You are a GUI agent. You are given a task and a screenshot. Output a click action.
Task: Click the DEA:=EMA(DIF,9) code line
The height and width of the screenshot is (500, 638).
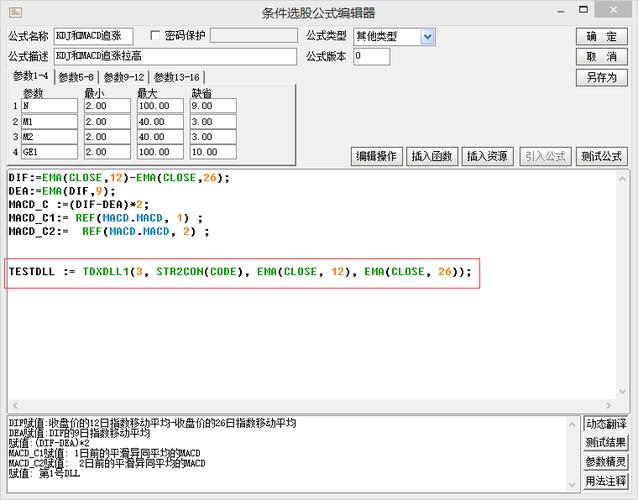[x=62, y=191]
